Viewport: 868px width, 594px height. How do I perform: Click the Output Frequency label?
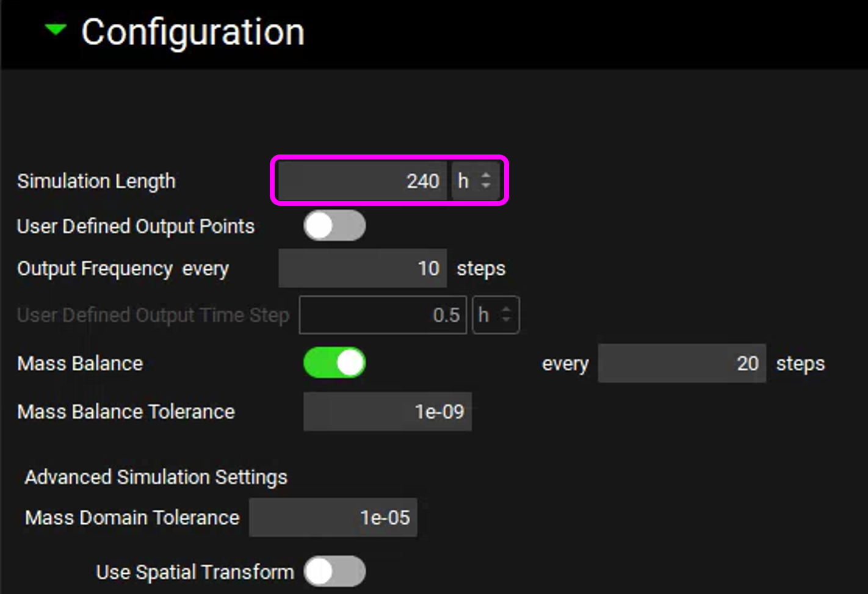pos(95,269)
